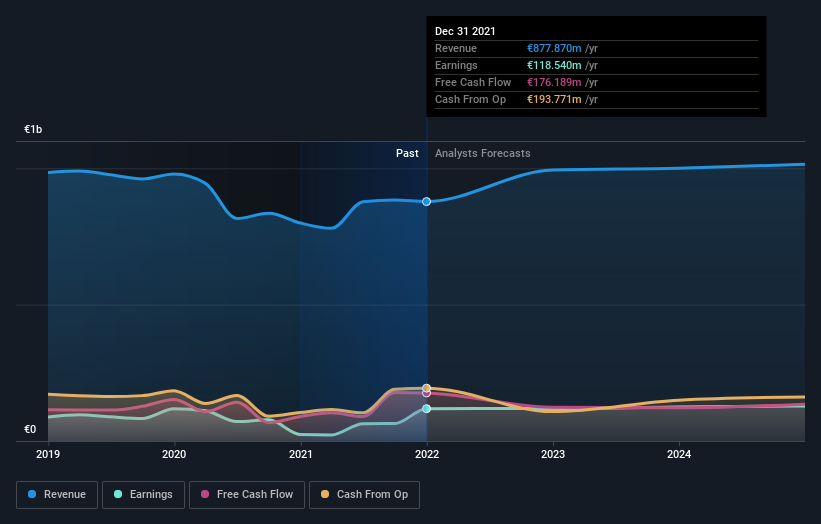Click the €193.771m cash from op value
Image resolution: width=821 pixels, height=524 pixels.
click(x=554, y=99)
